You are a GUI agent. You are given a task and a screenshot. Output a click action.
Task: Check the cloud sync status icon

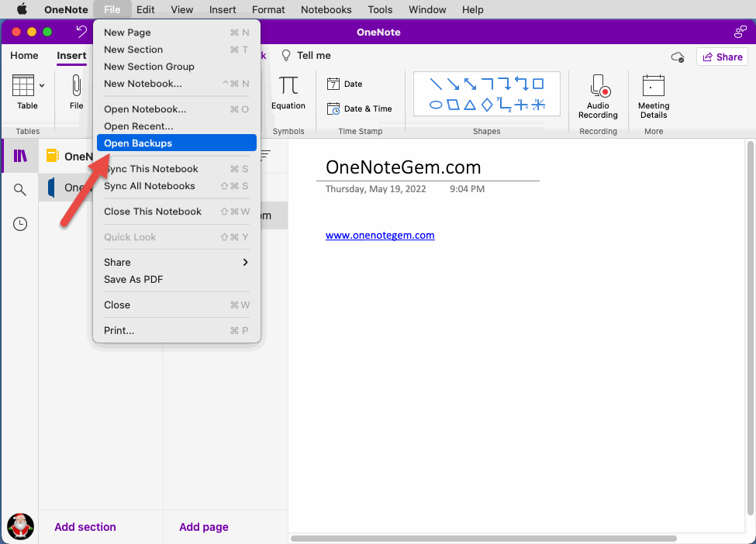click(x=678, y=57)
